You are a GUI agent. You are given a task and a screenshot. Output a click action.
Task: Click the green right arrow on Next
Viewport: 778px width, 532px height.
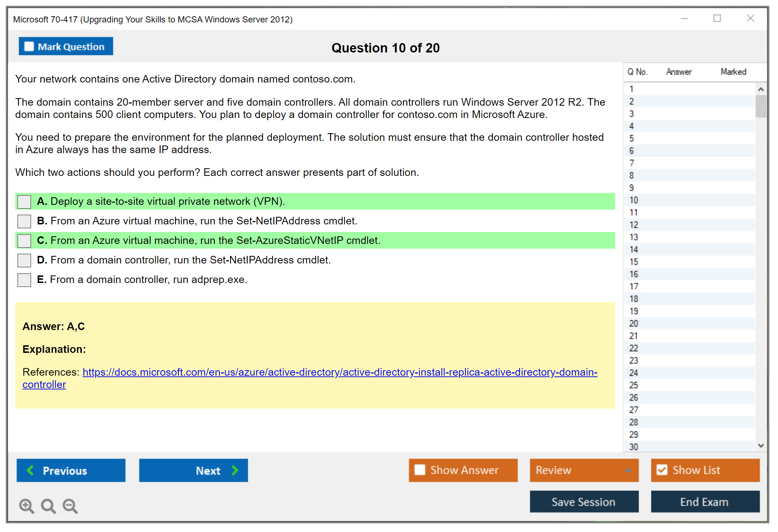coord(235,470)
